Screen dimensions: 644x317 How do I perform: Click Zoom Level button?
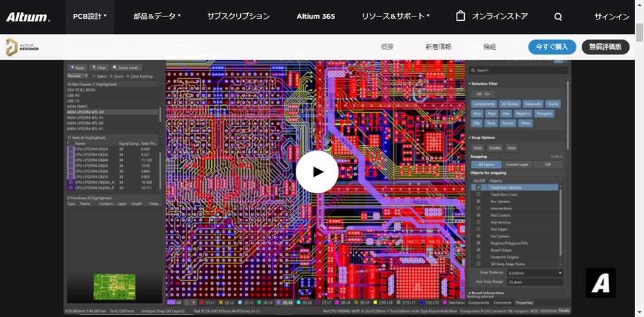(126, 68)
